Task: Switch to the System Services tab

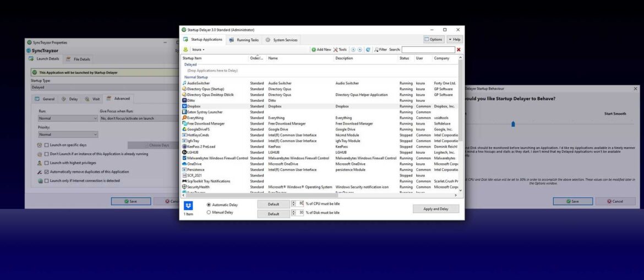Action: click(x=281, y=40)
